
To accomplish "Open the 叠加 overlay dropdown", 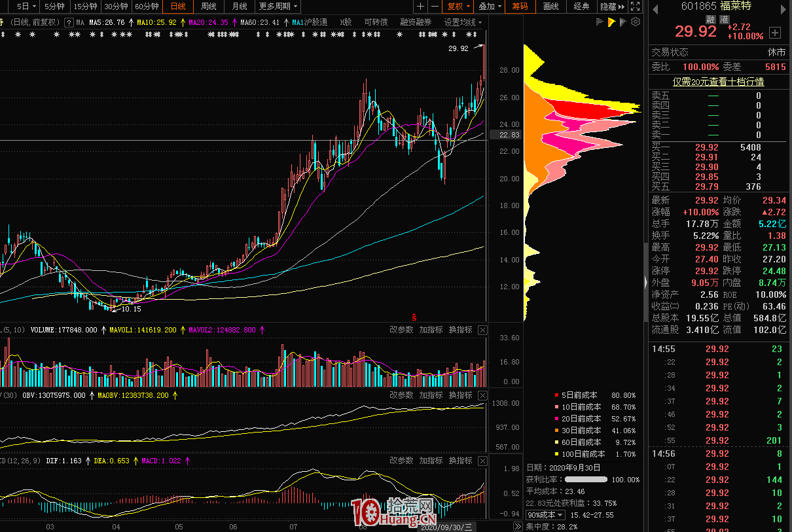I will click(490, 7).
